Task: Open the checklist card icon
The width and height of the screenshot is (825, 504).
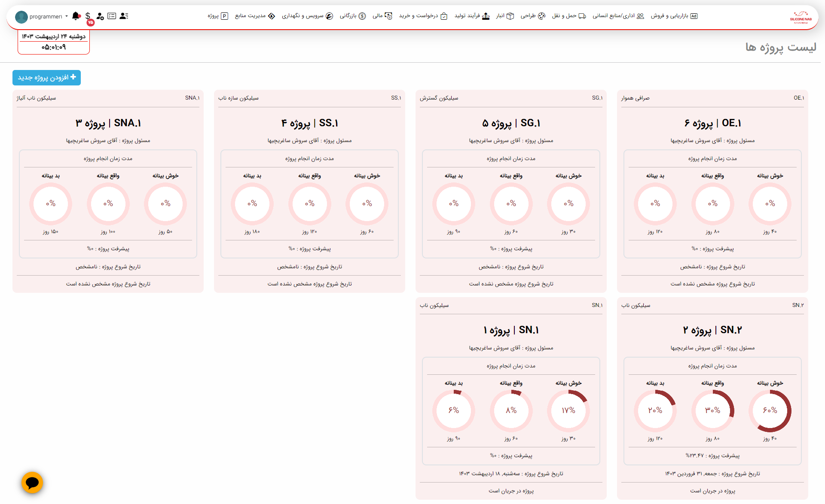Action: pos(112,16)
